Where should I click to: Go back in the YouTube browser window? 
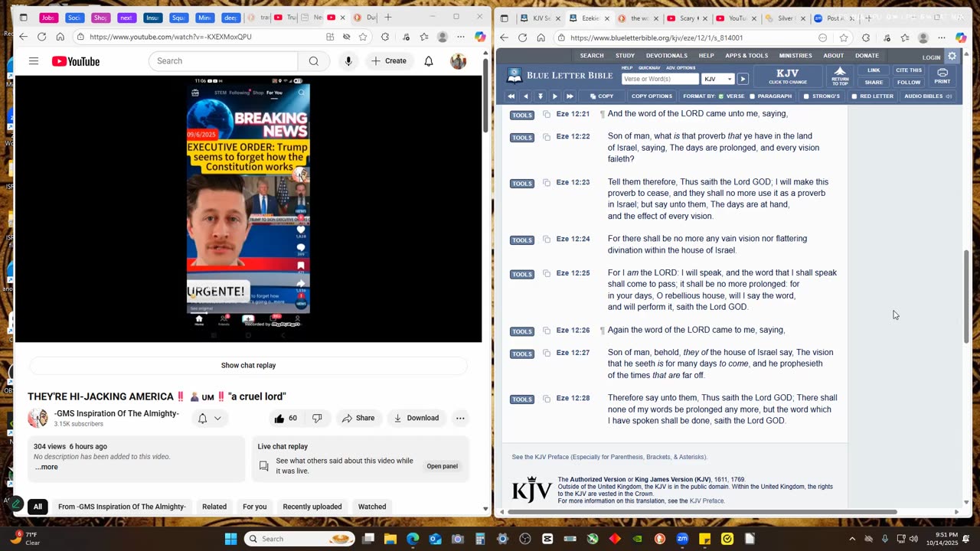click(x=23, y=37)
